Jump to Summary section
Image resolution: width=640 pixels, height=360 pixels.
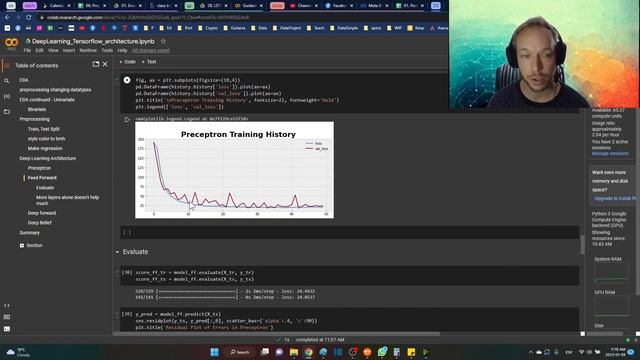[x=29, y=233]
